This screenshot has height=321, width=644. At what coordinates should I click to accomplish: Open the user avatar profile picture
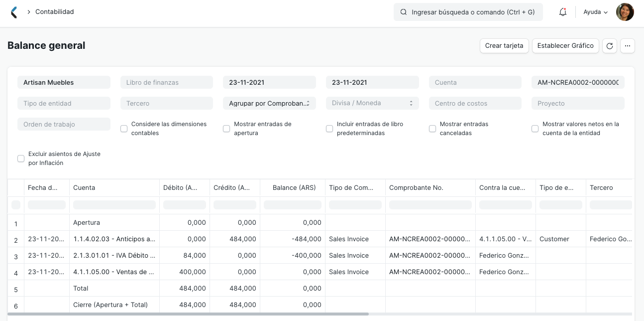pyautogui.click(x=625, y=12)
